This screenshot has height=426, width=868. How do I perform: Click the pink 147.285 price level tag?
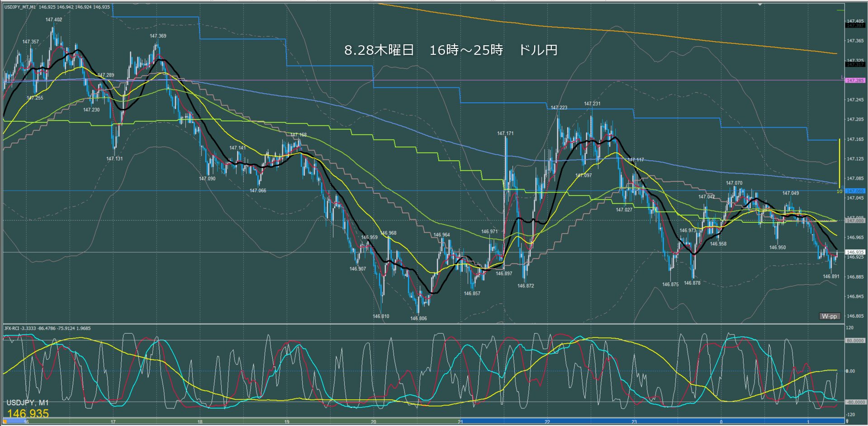855,80
